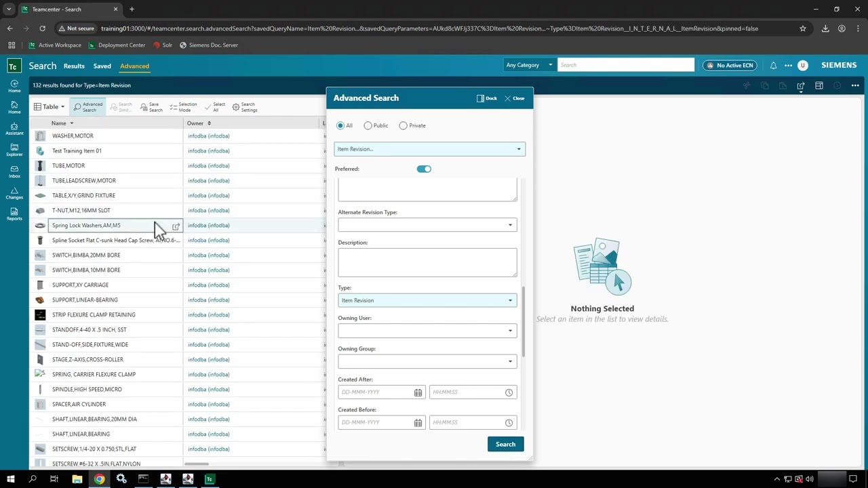
Task: Click the Search button in Advanced Search
Action: [x=505, y=445]
